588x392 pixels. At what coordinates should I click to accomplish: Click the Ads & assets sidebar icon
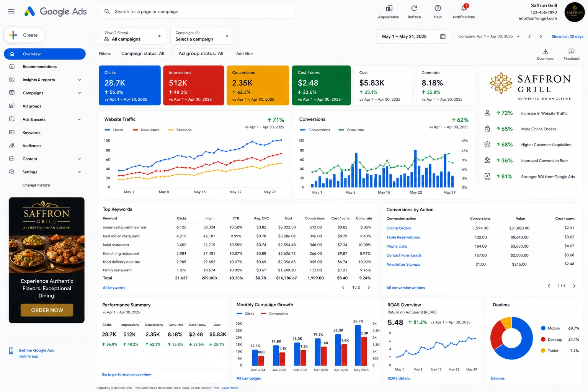point(12,119)
